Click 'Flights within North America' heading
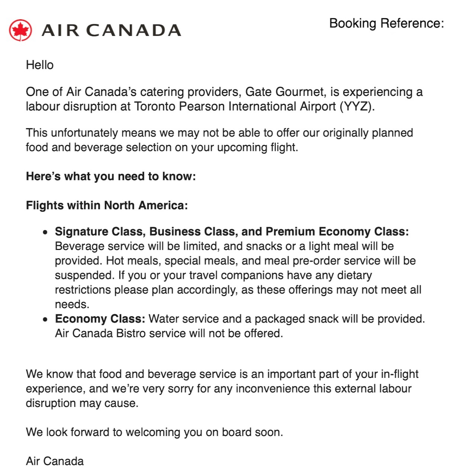Screen dimensions: 456x476 107,205
